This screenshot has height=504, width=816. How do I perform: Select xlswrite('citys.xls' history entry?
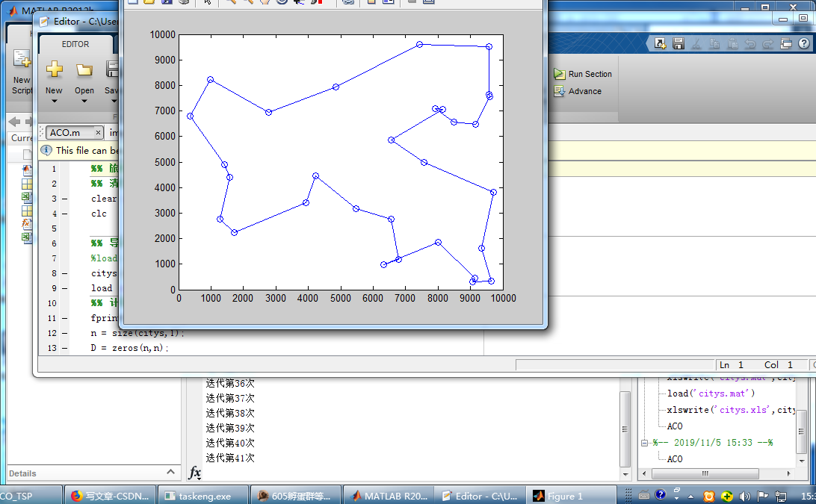pos(731,410)
